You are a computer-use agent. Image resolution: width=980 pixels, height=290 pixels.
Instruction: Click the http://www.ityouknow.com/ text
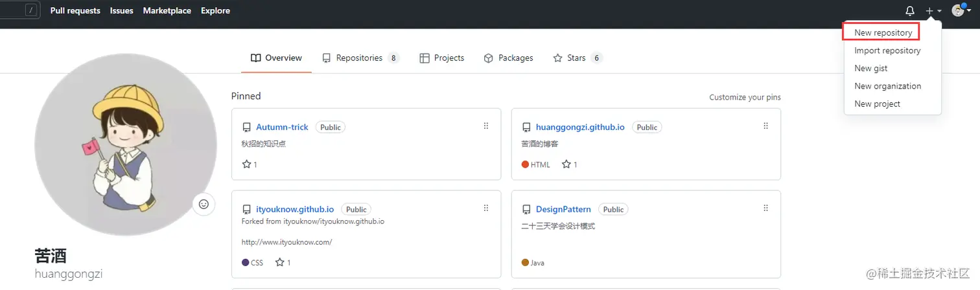point(286,242)
